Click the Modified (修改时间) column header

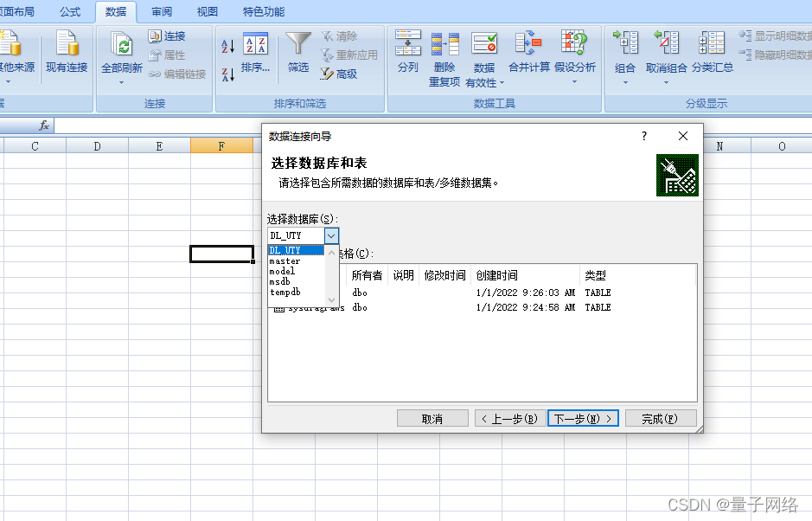point(444,275)
